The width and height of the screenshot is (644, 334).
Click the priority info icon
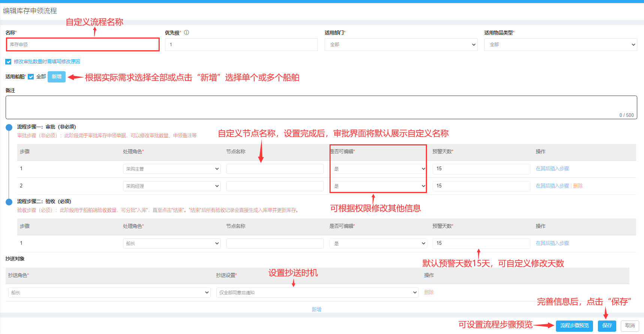tap(187, 33)
